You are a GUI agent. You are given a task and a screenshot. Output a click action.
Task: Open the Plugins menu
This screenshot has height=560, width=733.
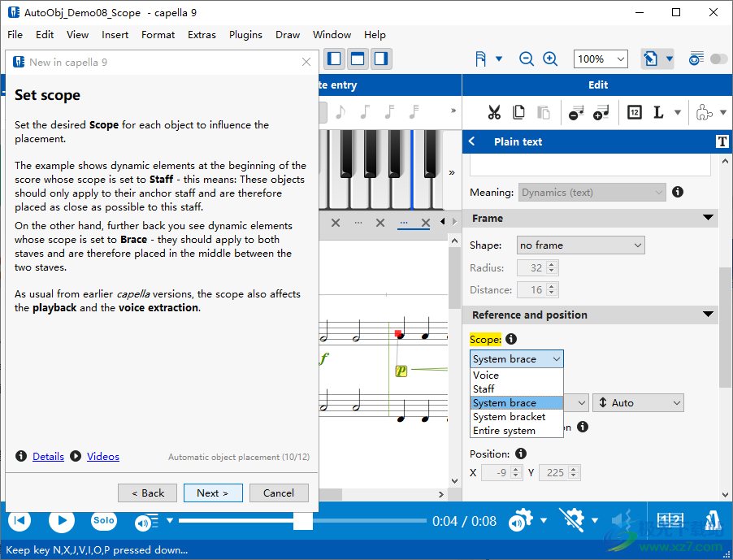245,35
